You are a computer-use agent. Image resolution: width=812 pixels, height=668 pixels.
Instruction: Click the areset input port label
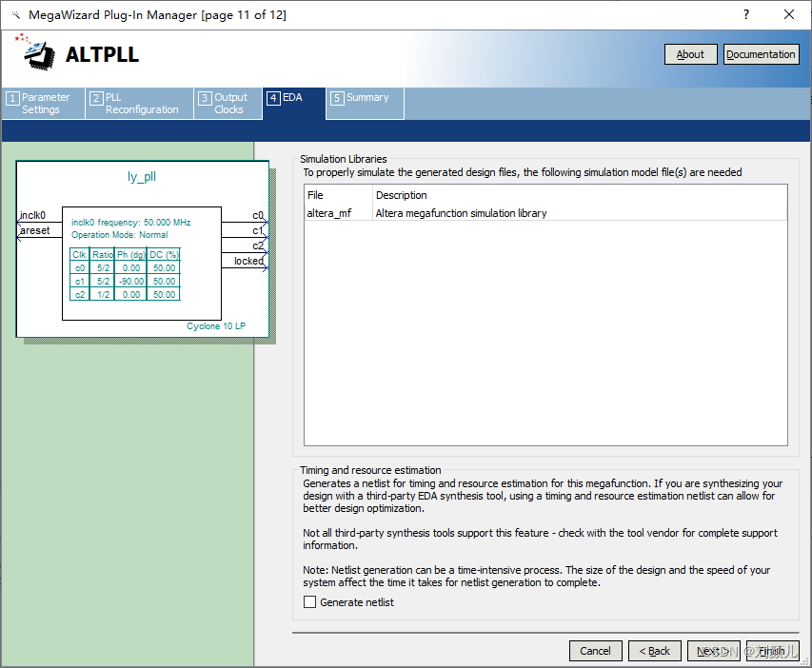tap(34, 230)
